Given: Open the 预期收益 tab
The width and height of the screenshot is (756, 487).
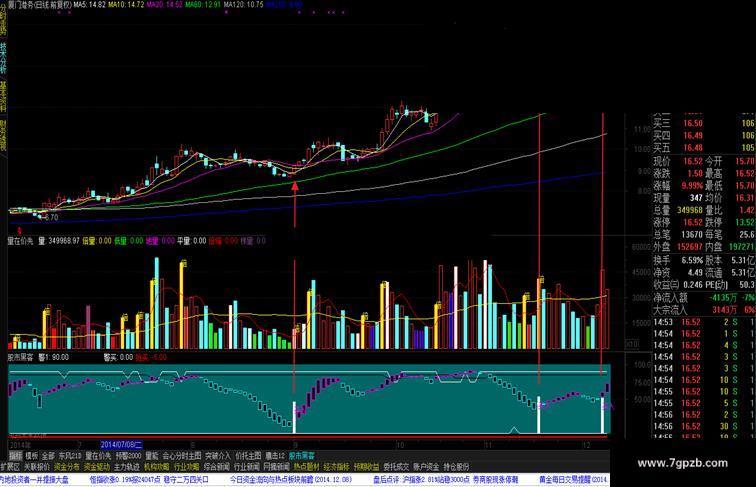Looking at the screenshot, I should [366, 467].
